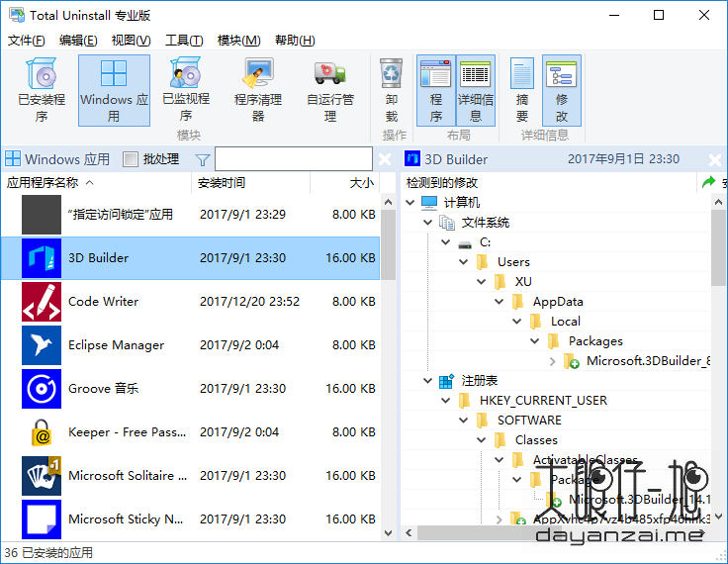The image size is (728, 564).
Task: Collapse the XU folder node
Action: click(482, 282)
